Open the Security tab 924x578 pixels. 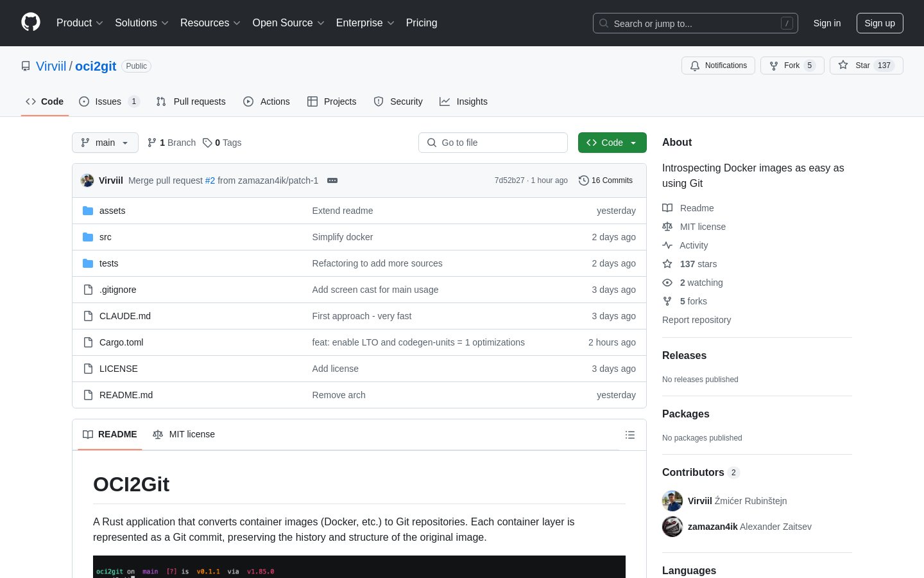(398, 101)
